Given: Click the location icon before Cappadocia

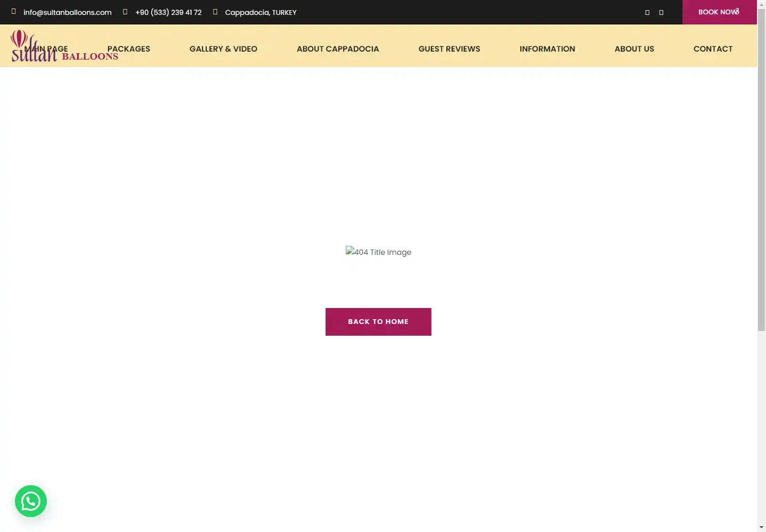Looking at the screenshot, I should coord(215,11).
